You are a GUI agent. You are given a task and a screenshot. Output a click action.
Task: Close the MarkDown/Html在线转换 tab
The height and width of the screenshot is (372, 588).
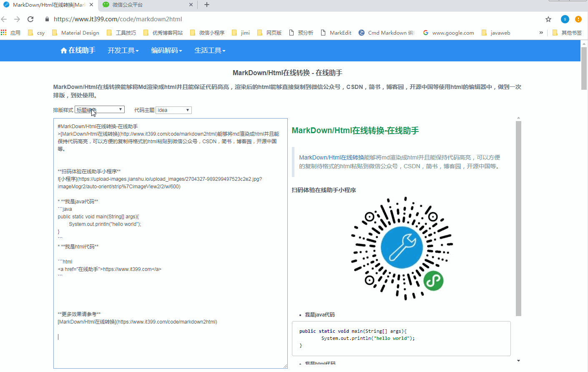pos(91,5)
